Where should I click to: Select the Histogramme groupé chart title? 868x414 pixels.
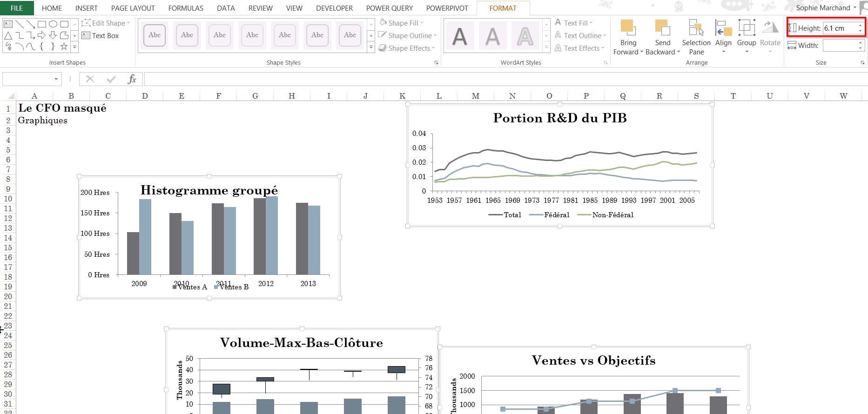(x=209, y=190)
